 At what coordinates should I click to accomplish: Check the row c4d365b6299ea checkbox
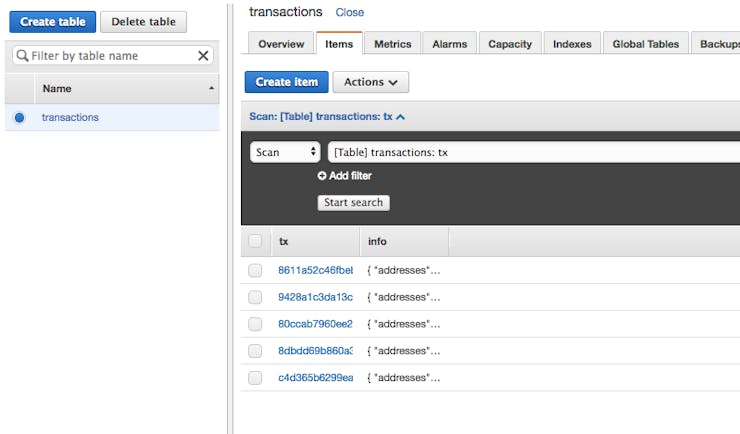point(255,378)
